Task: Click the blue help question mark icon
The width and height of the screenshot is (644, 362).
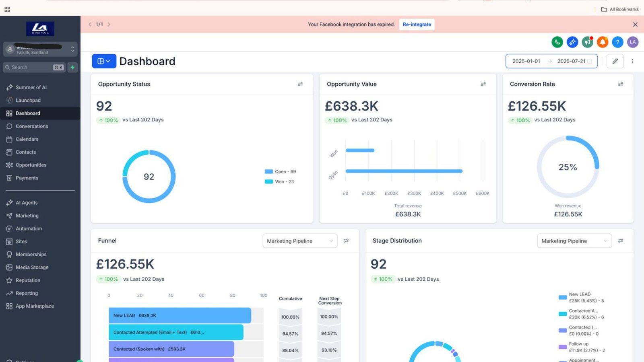Action: click(x=617, y=42)
